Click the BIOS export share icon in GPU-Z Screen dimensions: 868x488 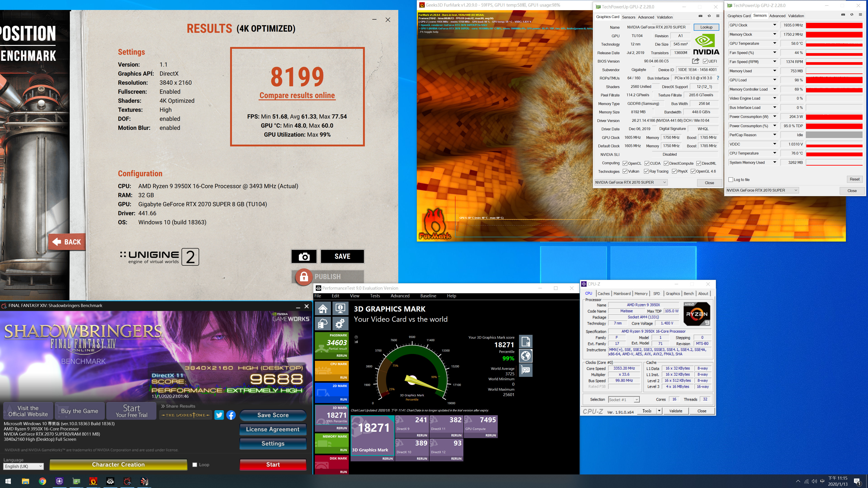[x=696, y=61]
